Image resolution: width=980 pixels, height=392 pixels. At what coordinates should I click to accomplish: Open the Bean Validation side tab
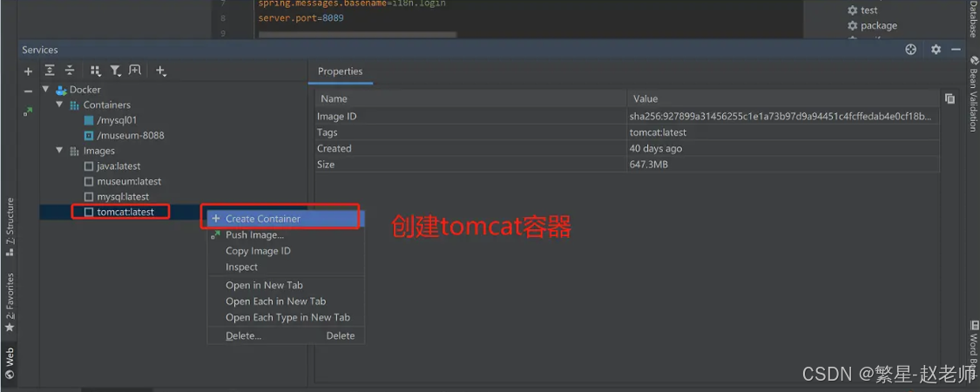pos(973,94)
